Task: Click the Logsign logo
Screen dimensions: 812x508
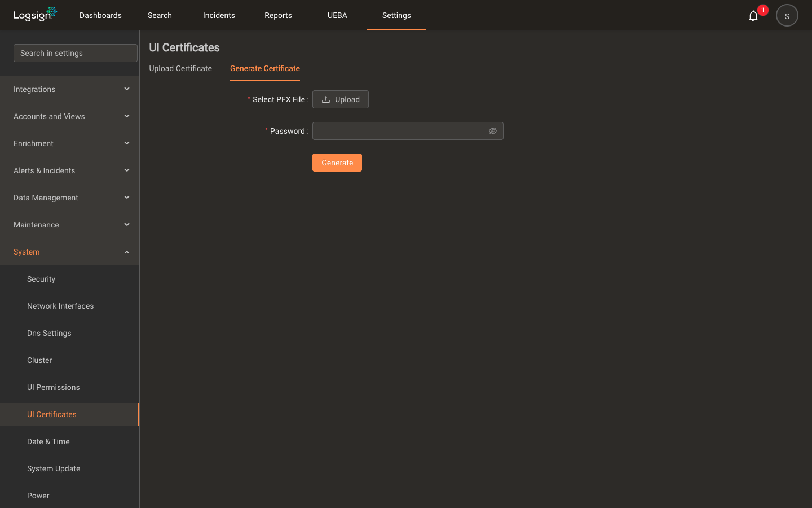Action: (35, 14)
